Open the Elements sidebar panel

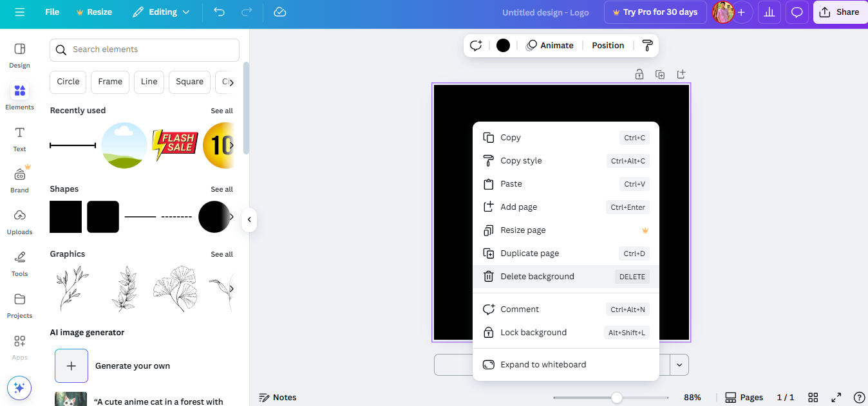(19, 97)
